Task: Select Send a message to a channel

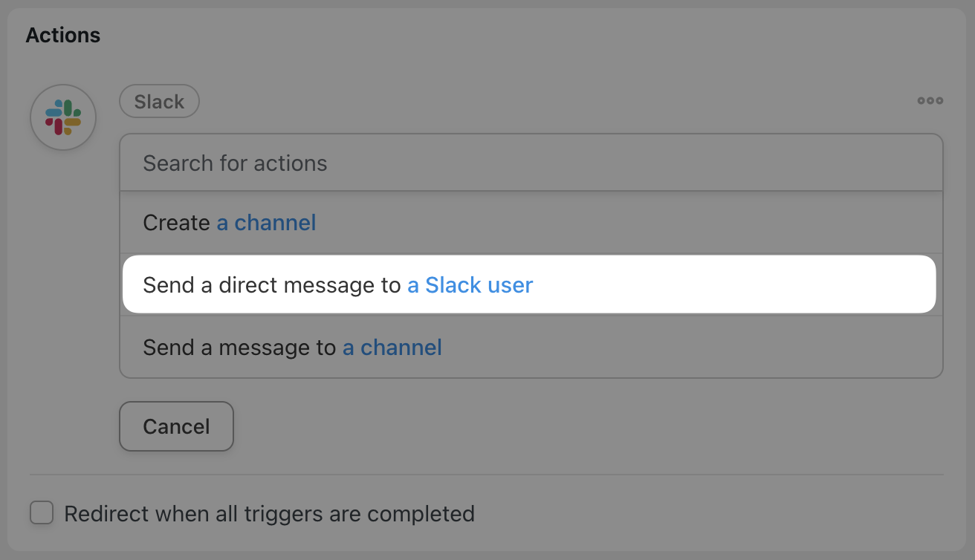Action: point(531,347)
